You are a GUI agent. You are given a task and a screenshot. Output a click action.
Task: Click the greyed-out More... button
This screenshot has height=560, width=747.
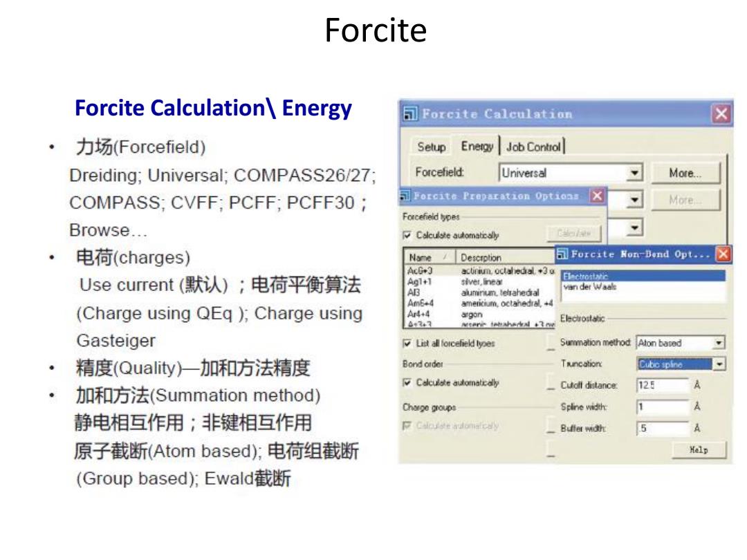(685, 200)
